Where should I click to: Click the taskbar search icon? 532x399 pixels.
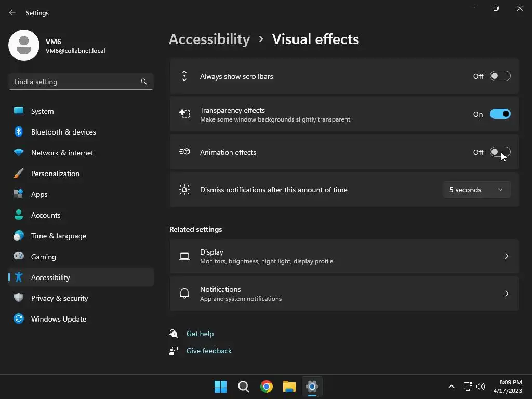pyautogui.click(x=244, y=387)
